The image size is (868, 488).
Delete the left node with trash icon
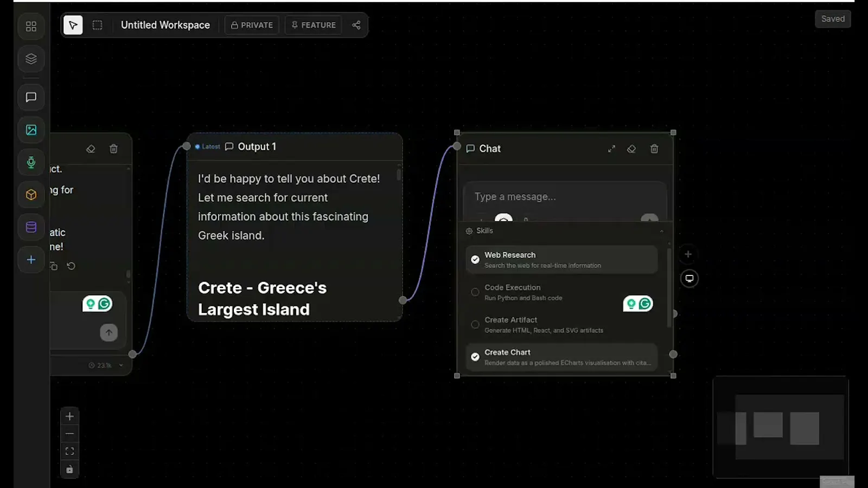click(x=113, y=149)
